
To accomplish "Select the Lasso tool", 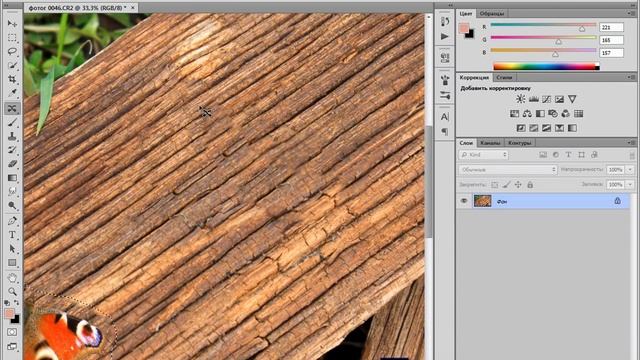I will pyautogui.click(x=12, y=51).
